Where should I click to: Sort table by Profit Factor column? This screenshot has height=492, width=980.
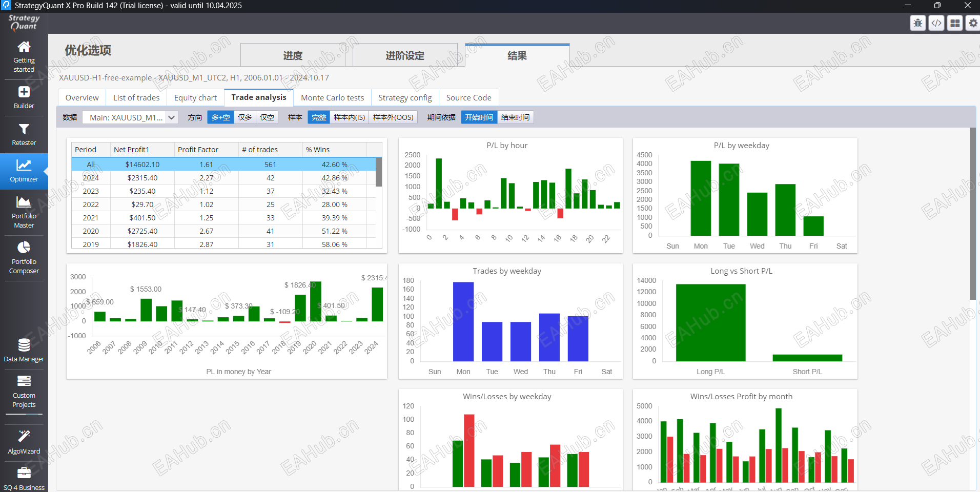pyautogui.click(x=207, y=150)
